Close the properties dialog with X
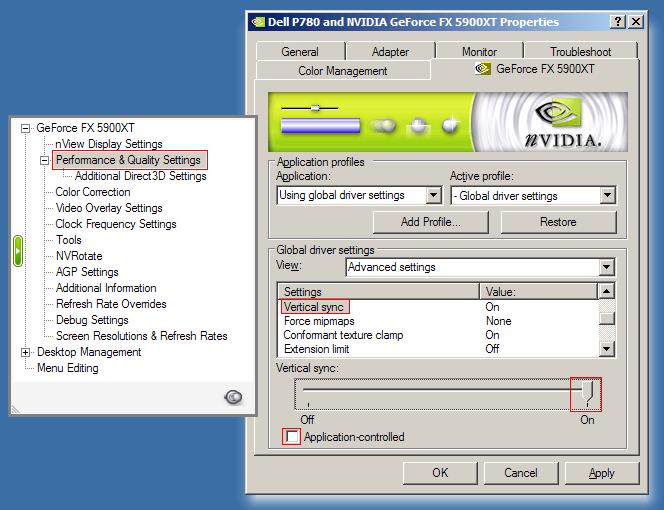 [636, 22]
